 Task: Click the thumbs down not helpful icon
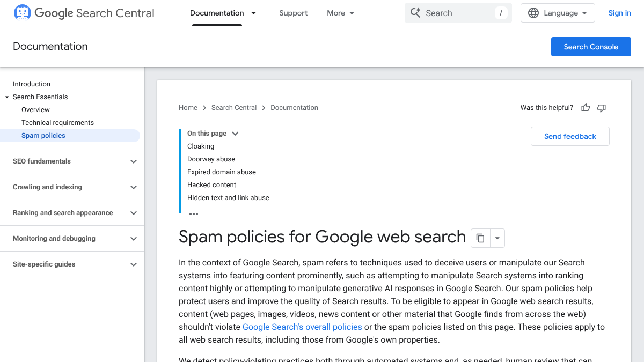click(602, 108)
